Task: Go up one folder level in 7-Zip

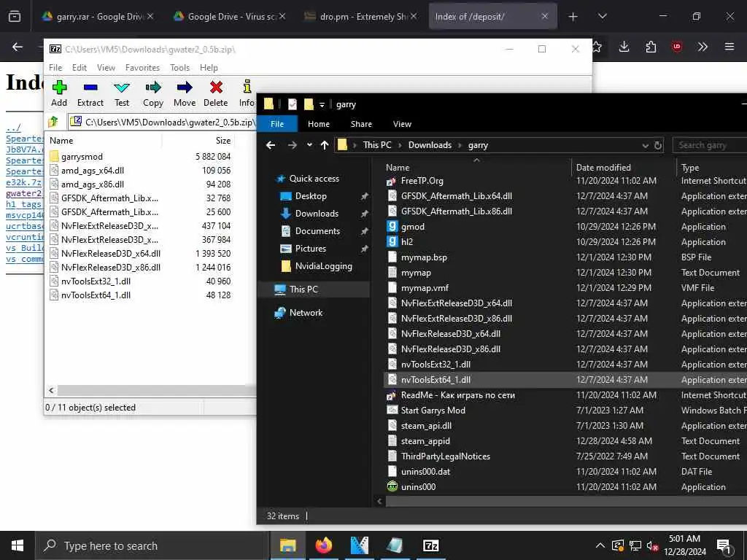Action: click(53, 122)
